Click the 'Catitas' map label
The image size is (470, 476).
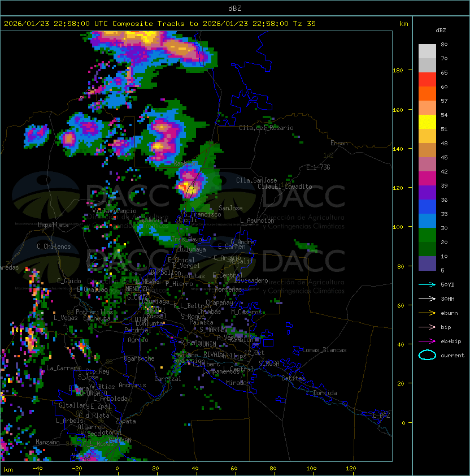293,378
